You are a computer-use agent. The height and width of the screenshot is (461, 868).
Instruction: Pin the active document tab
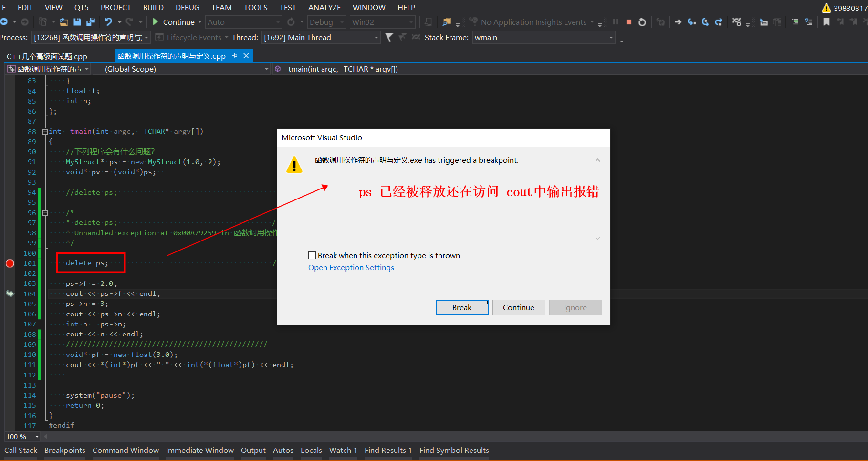pos(235,56)
